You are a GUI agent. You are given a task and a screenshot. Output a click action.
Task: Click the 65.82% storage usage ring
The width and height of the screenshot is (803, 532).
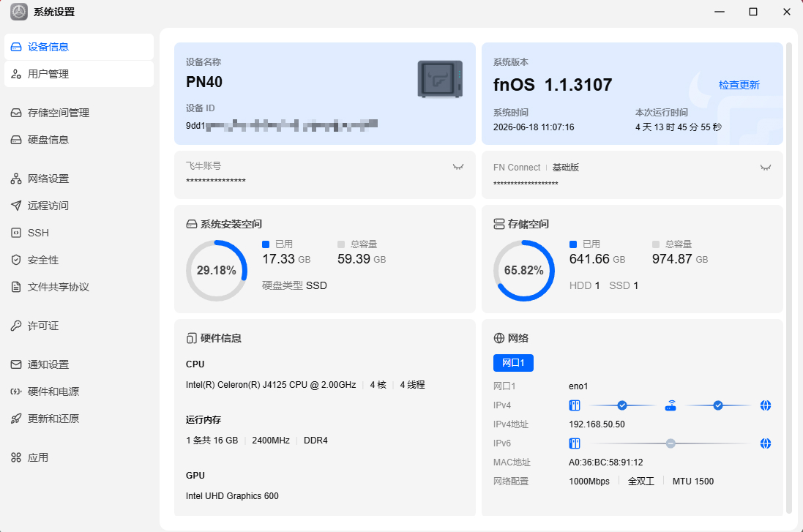[x=524, y=270]
